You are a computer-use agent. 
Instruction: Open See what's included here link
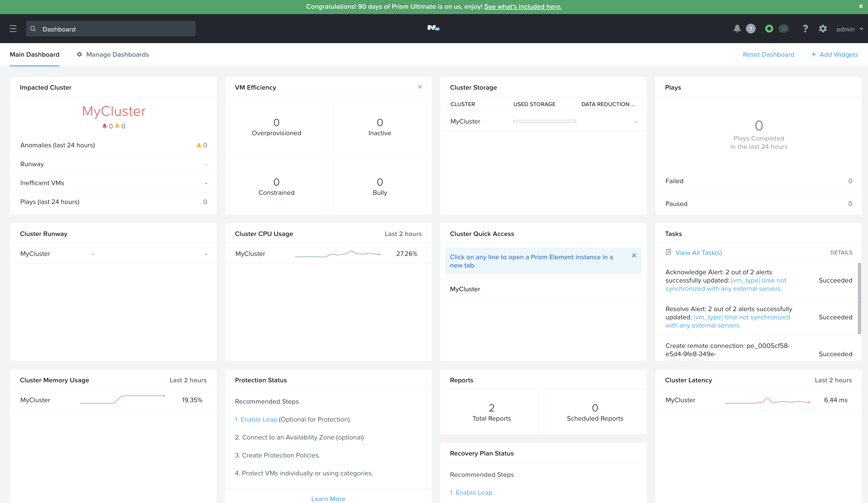point(523,7)
